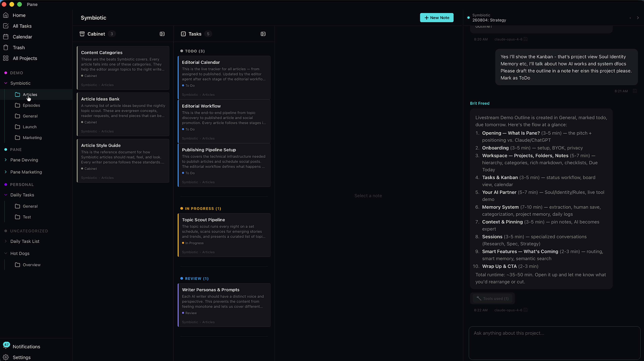This screenshot has width=644, height=361.
Task: Collapse the Dailly Tasks project
Action: point(6,195)
